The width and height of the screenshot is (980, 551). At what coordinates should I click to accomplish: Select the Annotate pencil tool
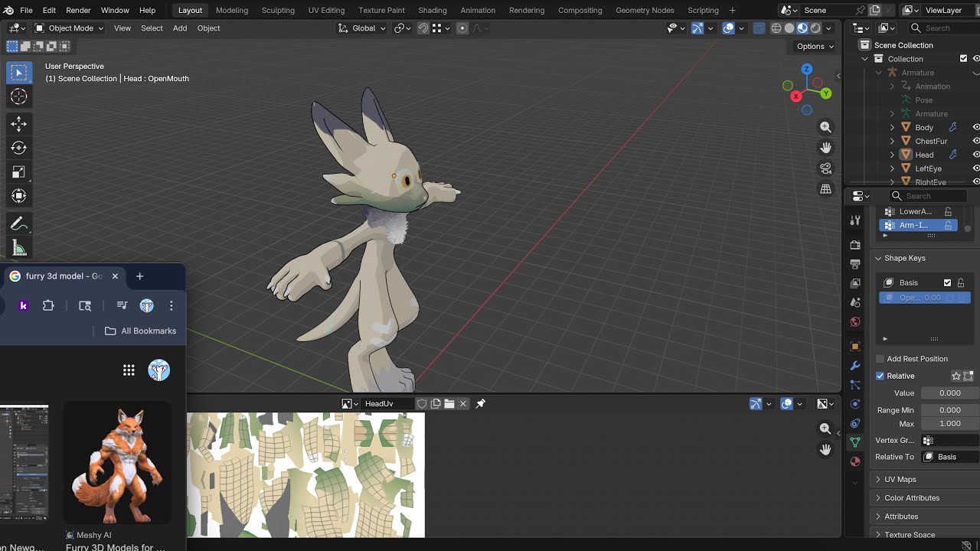click(19, 224)
